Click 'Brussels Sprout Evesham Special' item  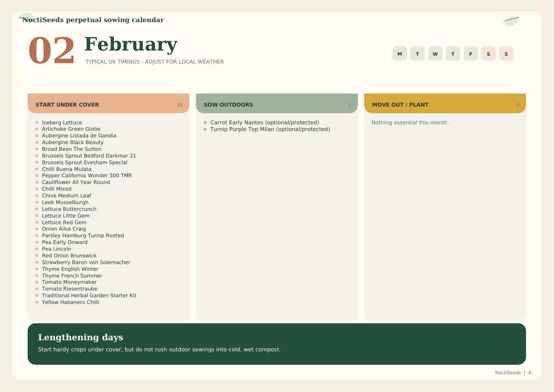click(84, 163)
